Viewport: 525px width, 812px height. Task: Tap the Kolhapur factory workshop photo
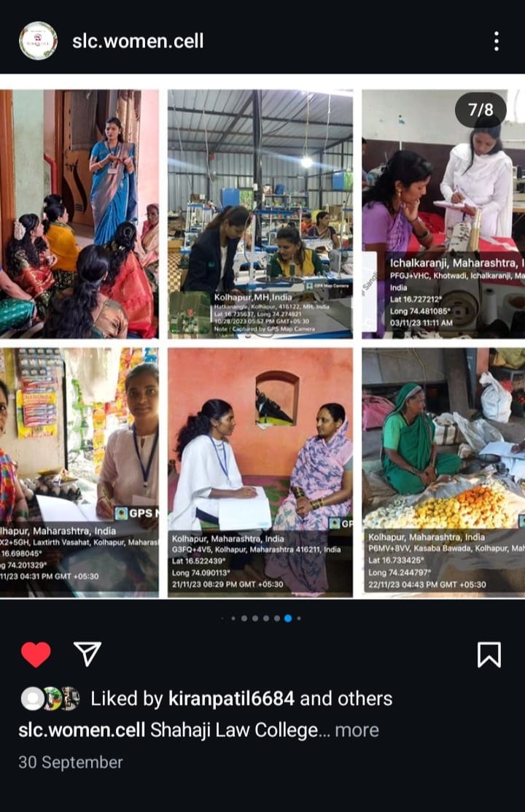coord(260,214)
